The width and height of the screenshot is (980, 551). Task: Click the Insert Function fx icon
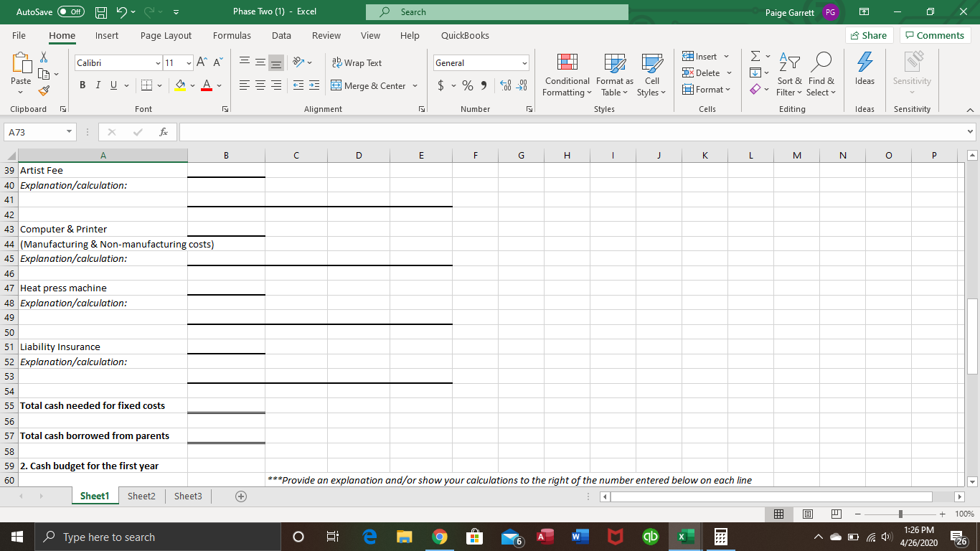pyautogui.click(x=164, y=132)
